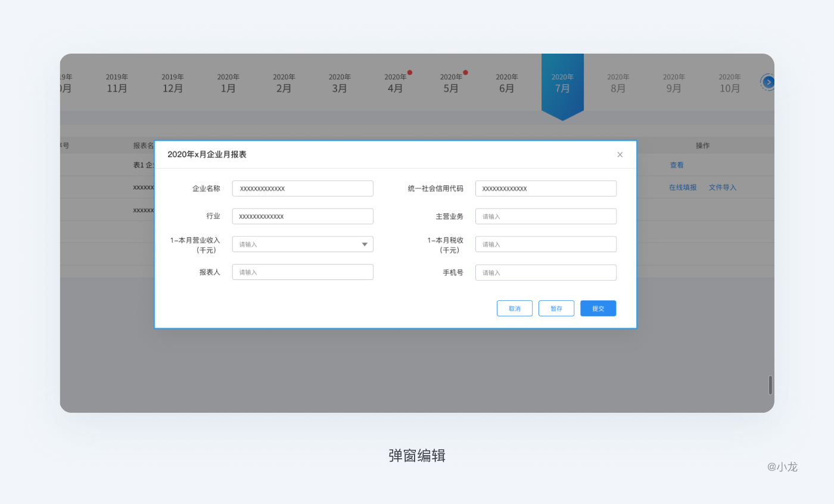Open the 查看 link

coord(677,165)
